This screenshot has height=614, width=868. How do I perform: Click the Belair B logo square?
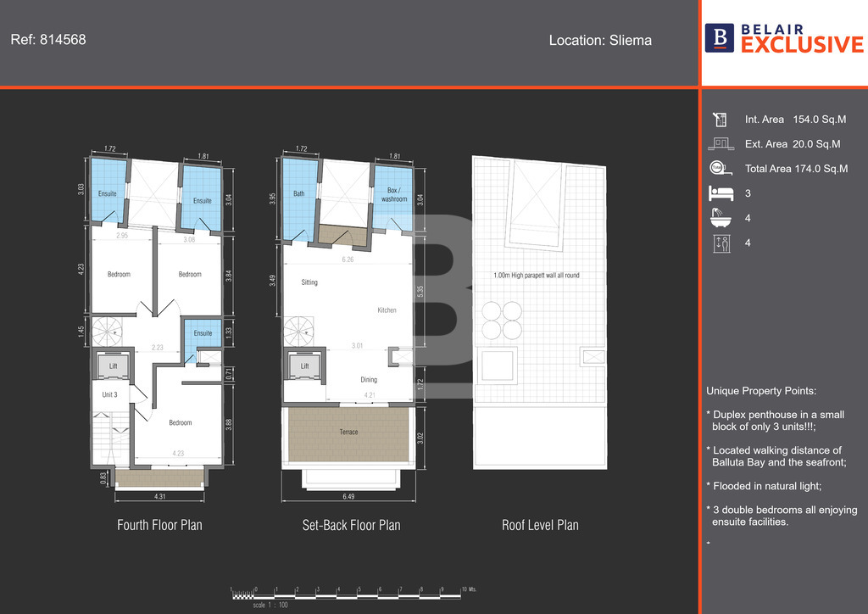[721, 39]
